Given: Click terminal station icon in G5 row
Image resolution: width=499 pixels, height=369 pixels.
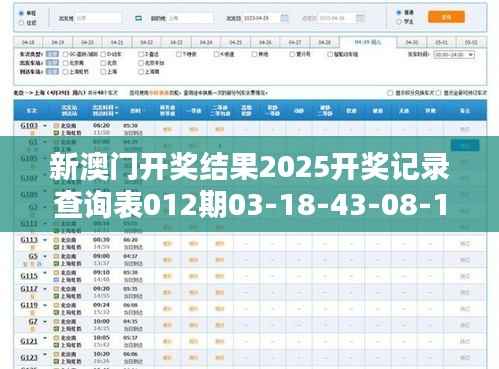Looking at the screenshot, I should pyautogui.click(x=56, y=264).
